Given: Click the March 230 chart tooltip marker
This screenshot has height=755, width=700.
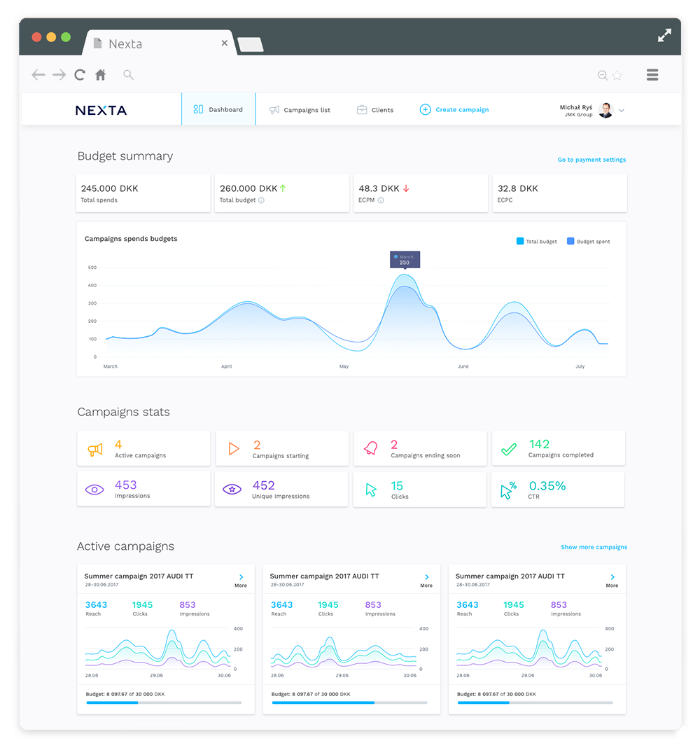Looking at the screenshot, I should tap(405, 260).
